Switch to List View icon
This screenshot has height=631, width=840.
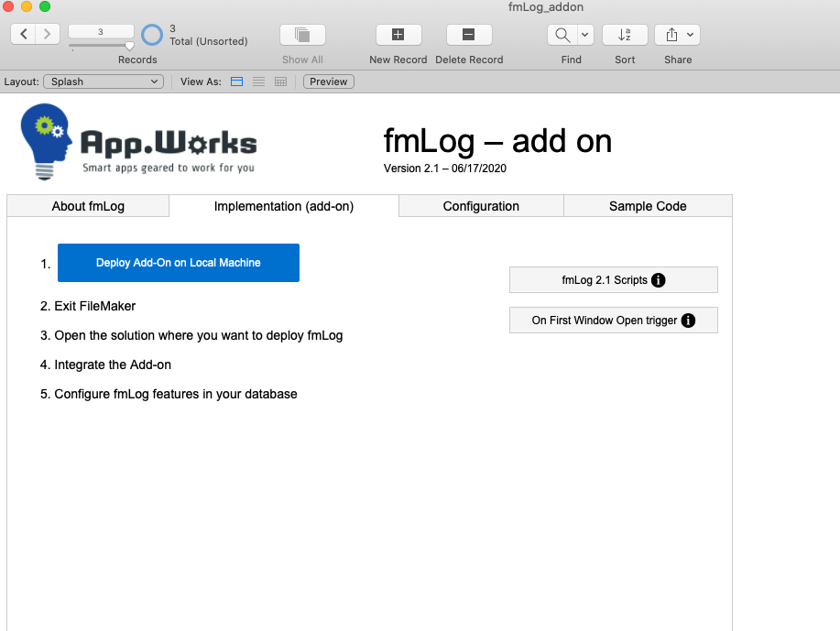click(x=258, y=82)
